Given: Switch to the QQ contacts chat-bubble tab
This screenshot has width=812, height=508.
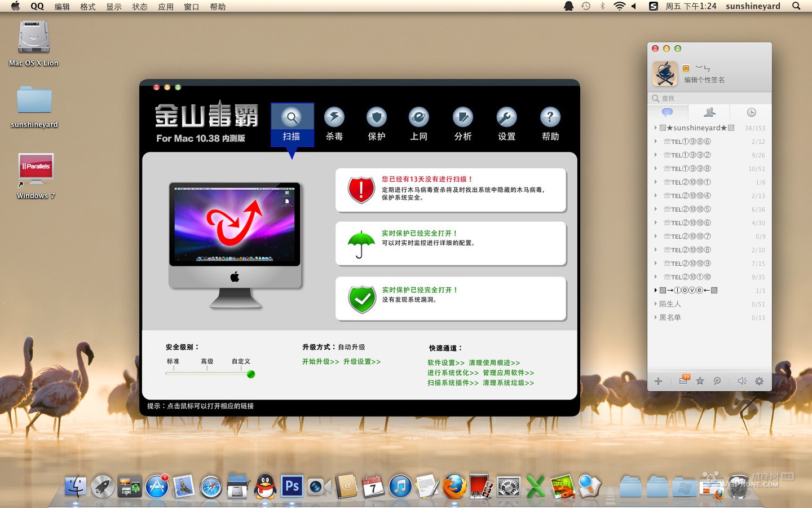Looking at the screenshot, I should click(668, 112).
